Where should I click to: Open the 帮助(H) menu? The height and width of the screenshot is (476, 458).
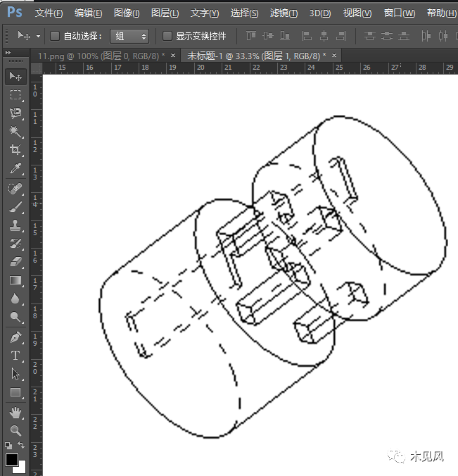pyautogui.click(x=441, y=13)
